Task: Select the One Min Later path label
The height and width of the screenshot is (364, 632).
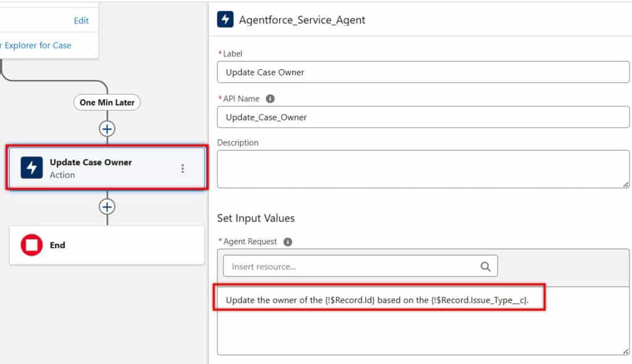Action: [107, 102]
